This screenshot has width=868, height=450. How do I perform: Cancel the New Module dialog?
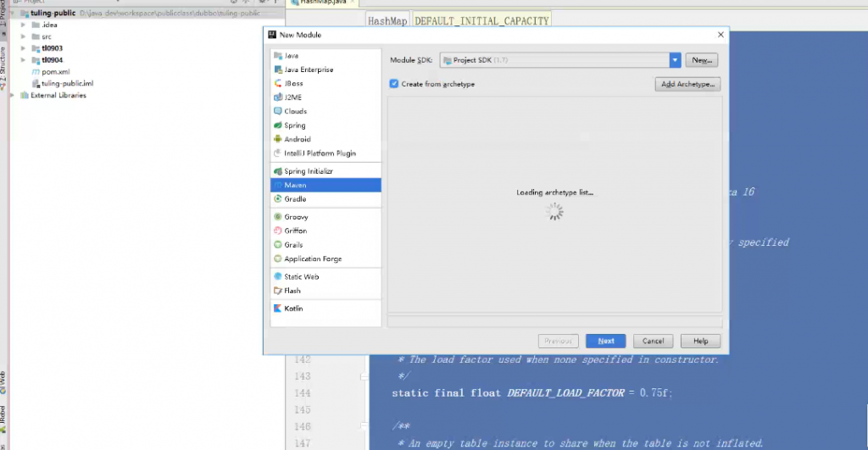pos(654,341)
